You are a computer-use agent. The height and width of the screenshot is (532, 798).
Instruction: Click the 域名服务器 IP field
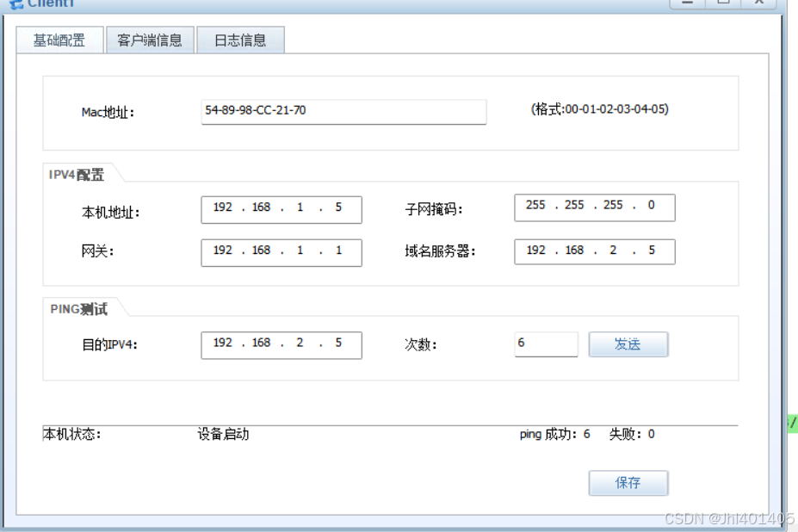(595, 251)
